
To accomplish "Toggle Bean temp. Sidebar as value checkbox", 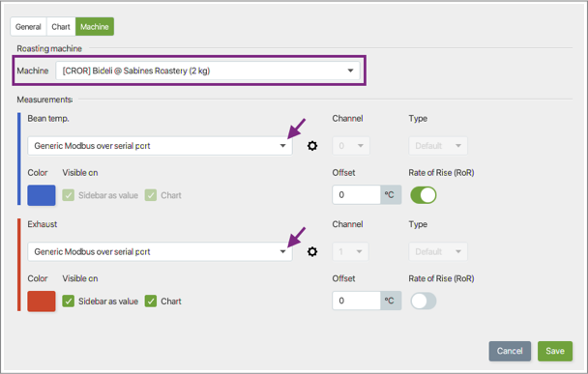I will coord(69,195).
